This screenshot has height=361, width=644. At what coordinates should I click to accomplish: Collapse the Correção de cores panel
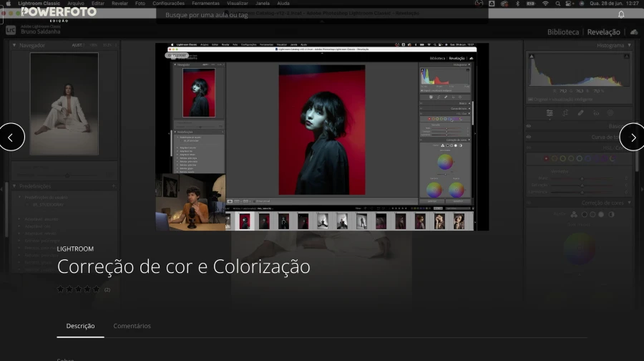click(x=629, y=203)
